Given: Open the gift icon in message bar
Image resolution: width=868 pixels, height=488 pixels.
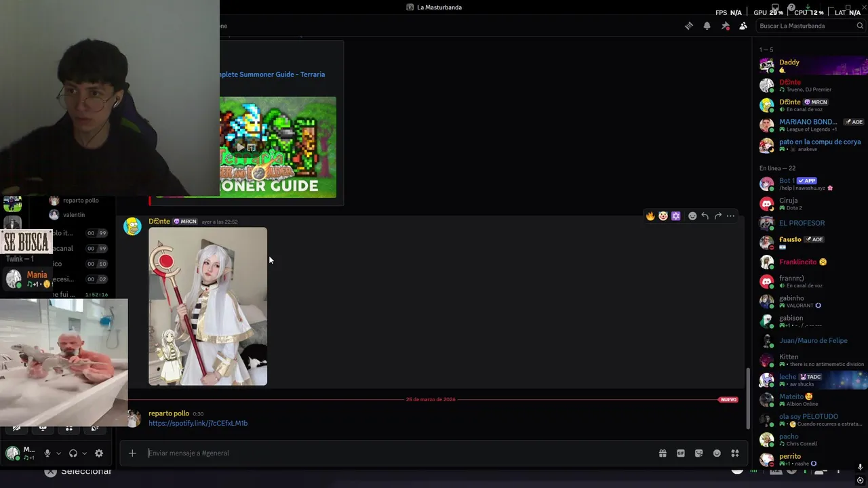Looking at the screenshot, I should pos(663,453).
